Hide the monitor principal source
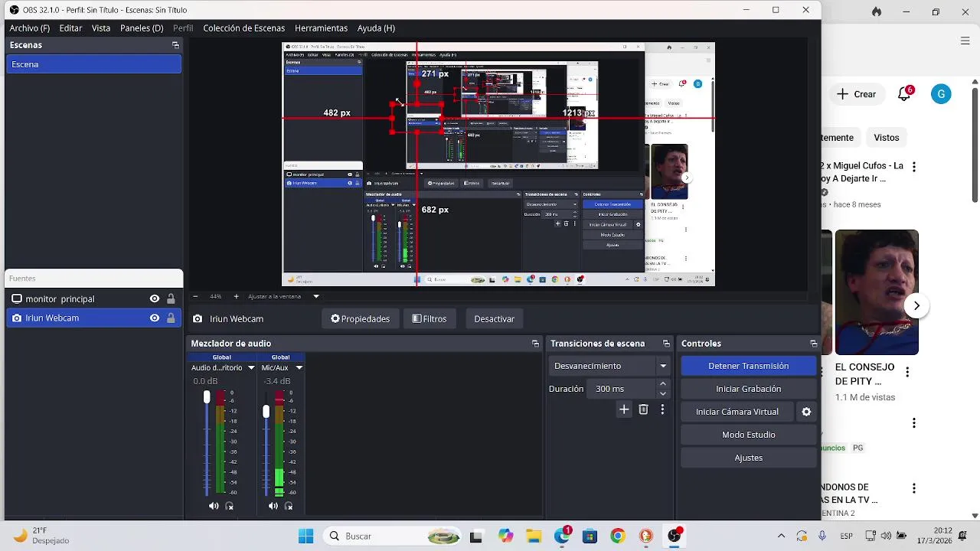Screen dimensions: 980x551 [155, 298]
